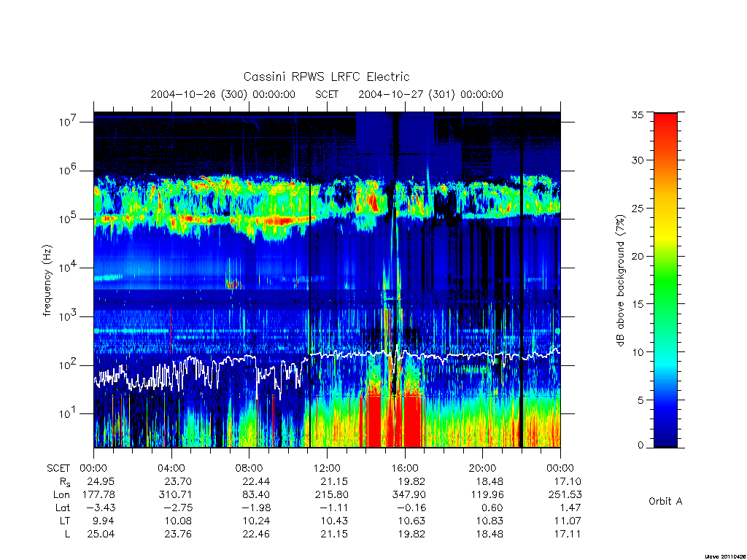This screenshot has height=560, width=747.
Task: Click the Lat value 0.60
Action: click(x=492, y=507)
